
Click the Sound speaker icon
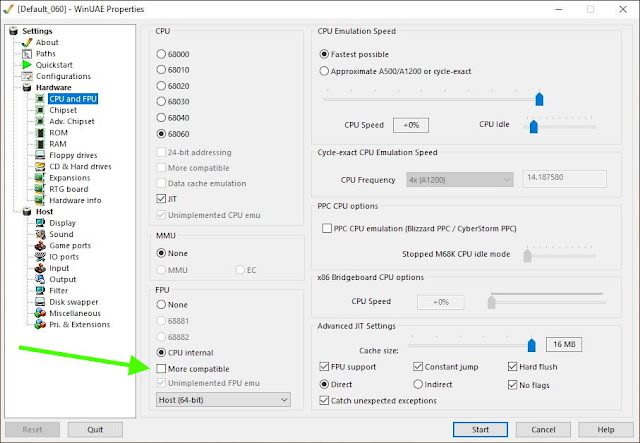point(40,234)
